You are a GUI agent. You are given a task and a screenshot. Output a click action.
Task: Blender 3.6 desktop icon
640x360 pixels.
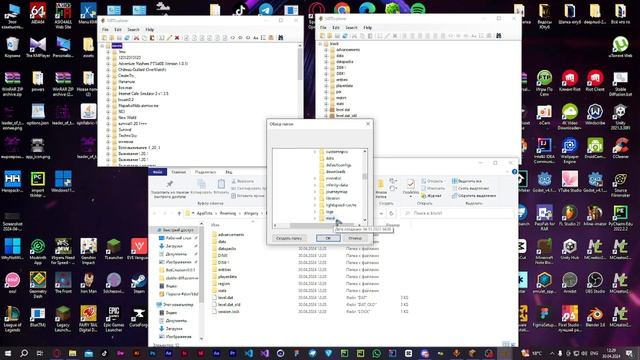[595, 316]
